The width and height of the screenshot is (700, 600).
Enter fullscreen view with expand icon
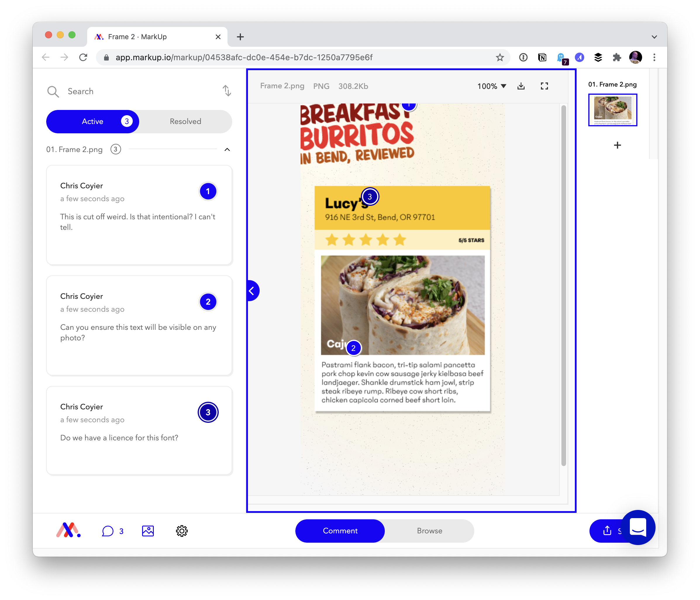coord(544,86)
